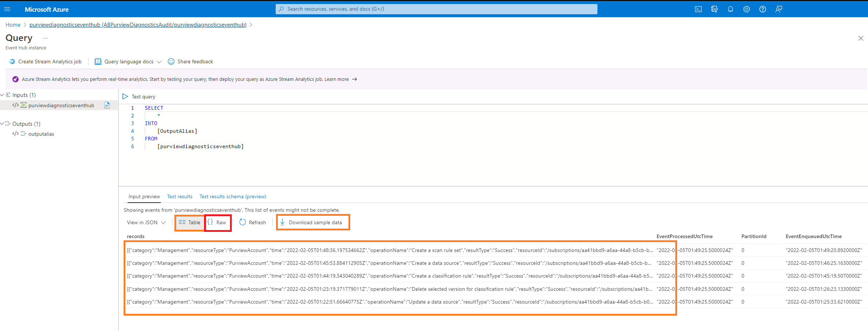
Task: Click the Test query button
Action: (139, 97)
